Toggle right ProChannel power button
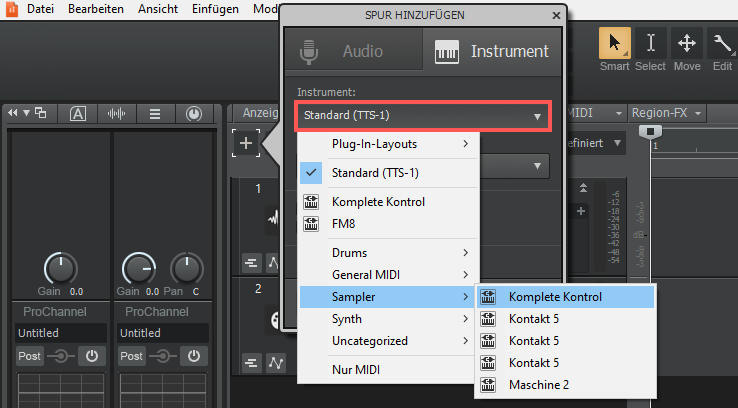The width and height of the screenshot is (738, 408). point(194,356)
